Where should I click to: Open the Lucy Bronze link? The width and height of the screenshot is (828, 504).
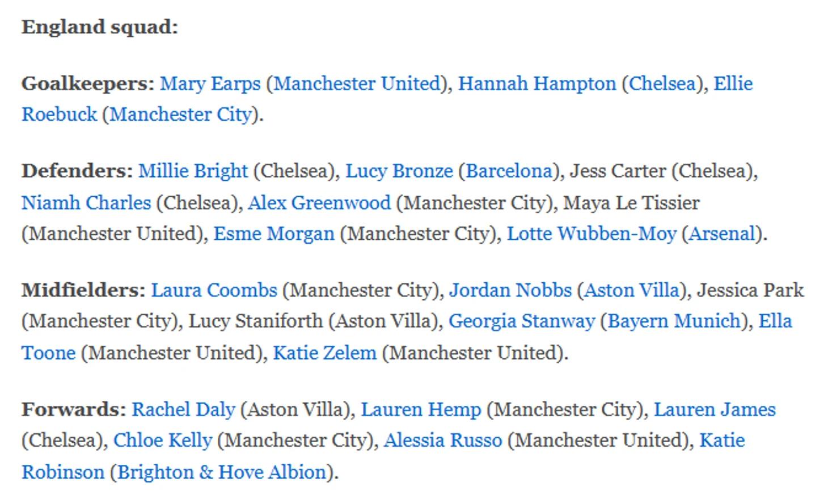[x=399, y=171]
